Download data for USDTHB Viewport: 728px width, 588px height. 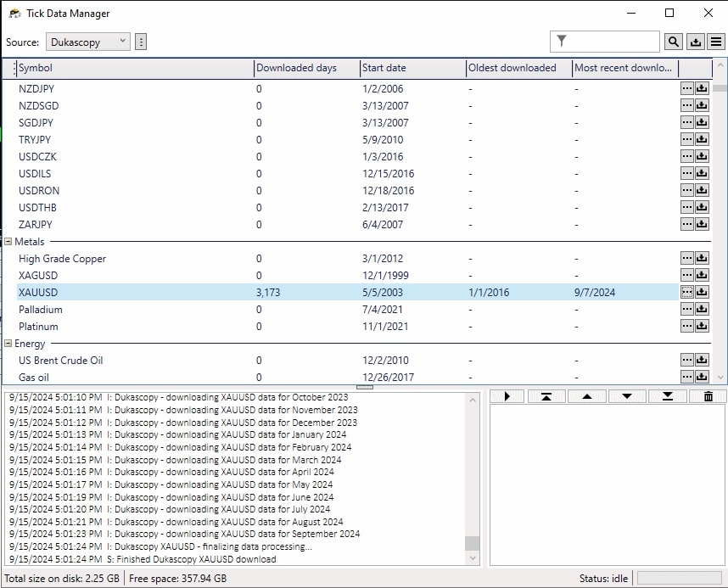702,207
